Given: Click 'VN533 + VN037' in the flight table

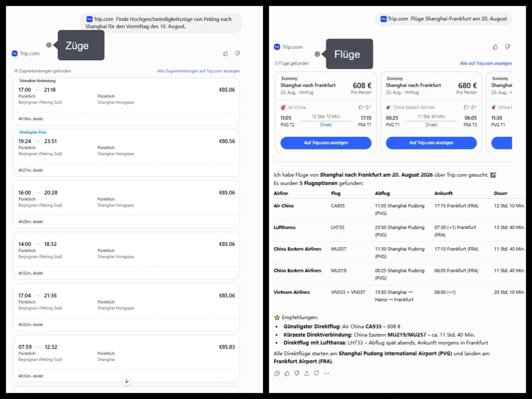Looking at the screenshot, I should click(348, 292).
